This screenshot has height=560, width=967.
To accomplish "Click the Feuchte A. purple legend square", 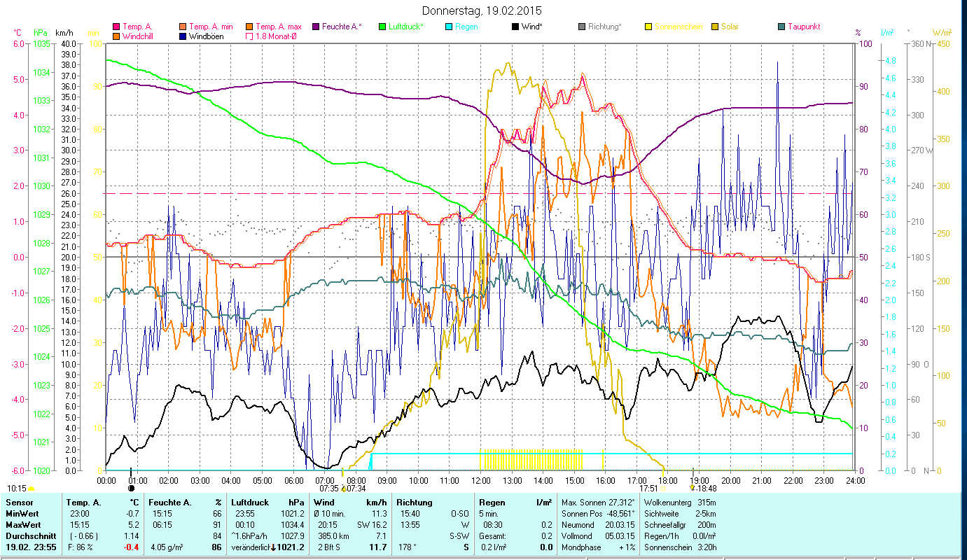I will pyautogui.click(x=314, y=27).
